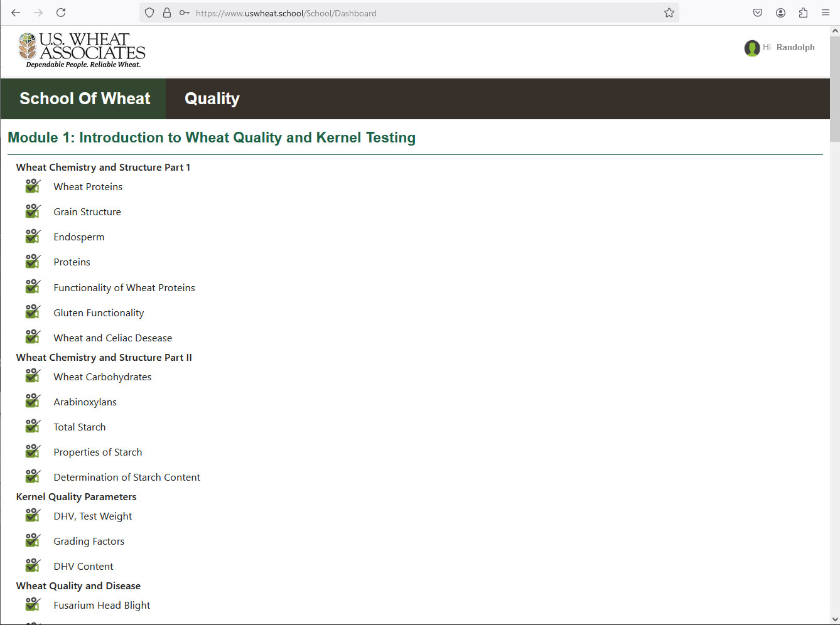840x625 pixels.
Task: Click the completed video icon for Arabinoxylans
Action: click(33, 402)
